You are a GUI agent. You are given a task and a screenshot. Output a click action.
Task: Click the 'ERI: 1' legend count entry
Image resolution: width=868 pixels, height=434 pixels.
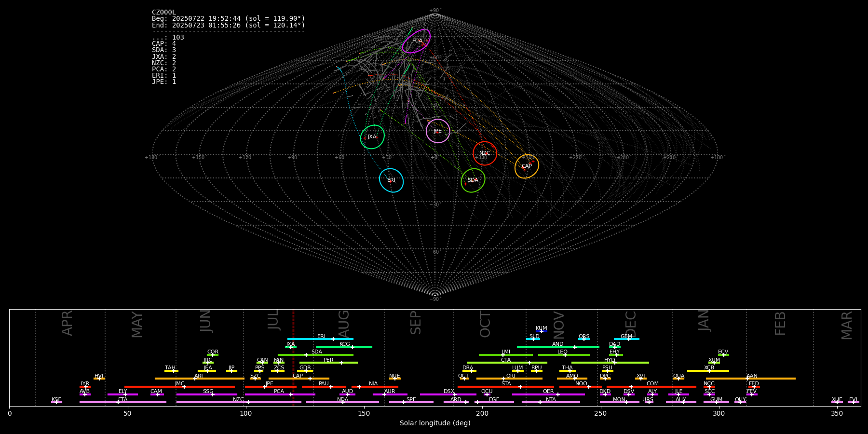(x=164, y=75)
